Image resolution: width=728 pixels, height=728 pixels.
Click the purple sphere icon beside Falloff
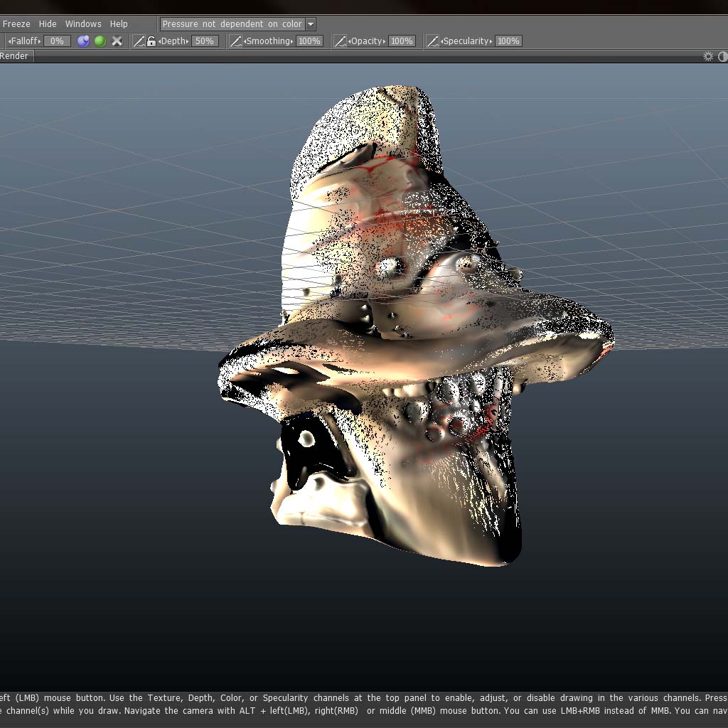coord(83,41)
